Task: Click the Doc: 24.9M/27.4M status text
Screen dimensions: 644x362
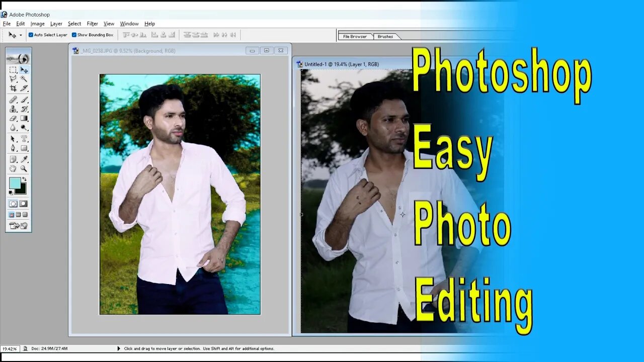Action: coord(49,348)
